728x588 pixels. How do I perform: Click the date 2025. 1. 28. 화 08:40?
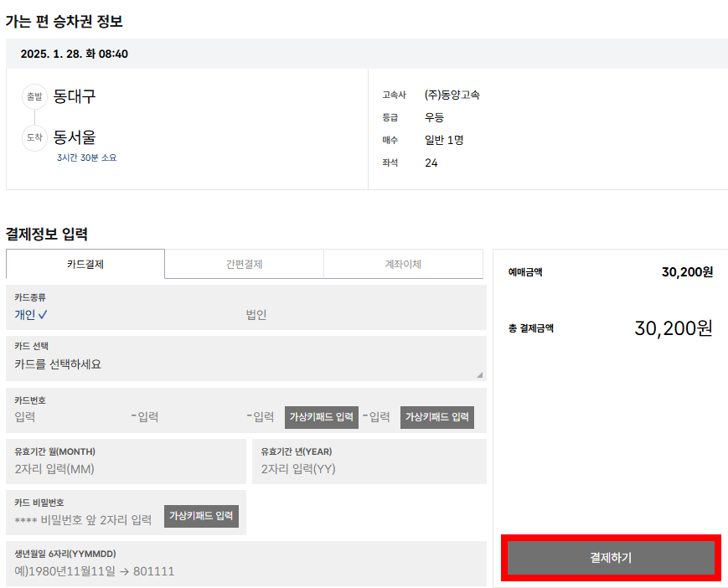coord(75,54)
